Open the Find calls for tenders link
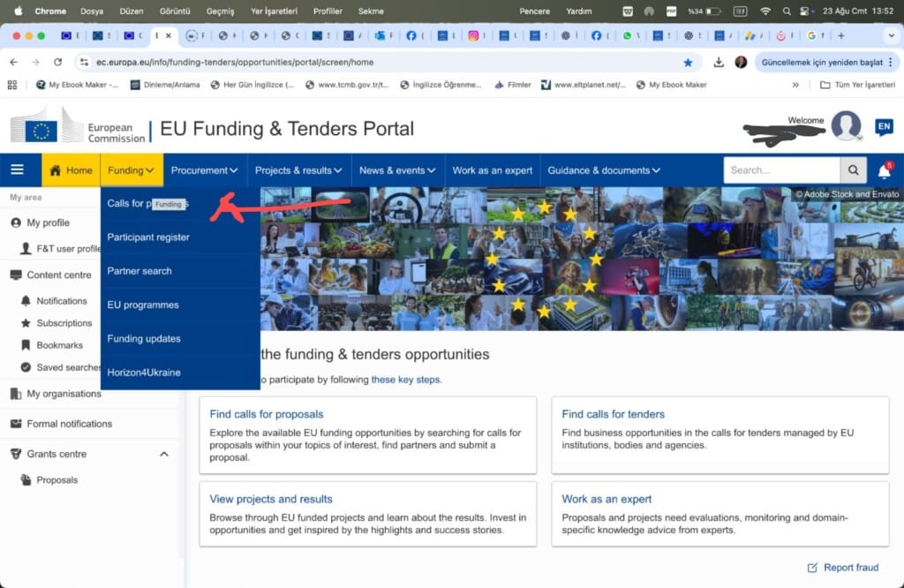This screenshot has height=588, width=904. [612, 413]
